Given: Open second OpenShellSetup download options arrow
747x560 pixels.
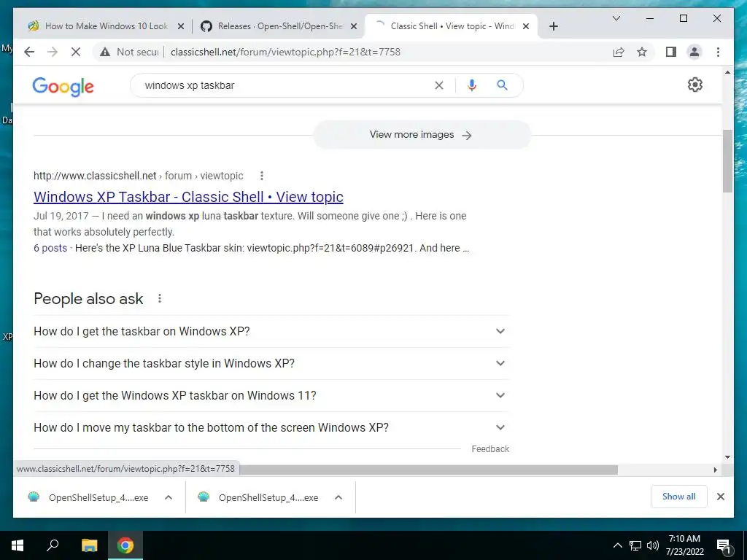Looking at the screenshot, I should 338,497.
